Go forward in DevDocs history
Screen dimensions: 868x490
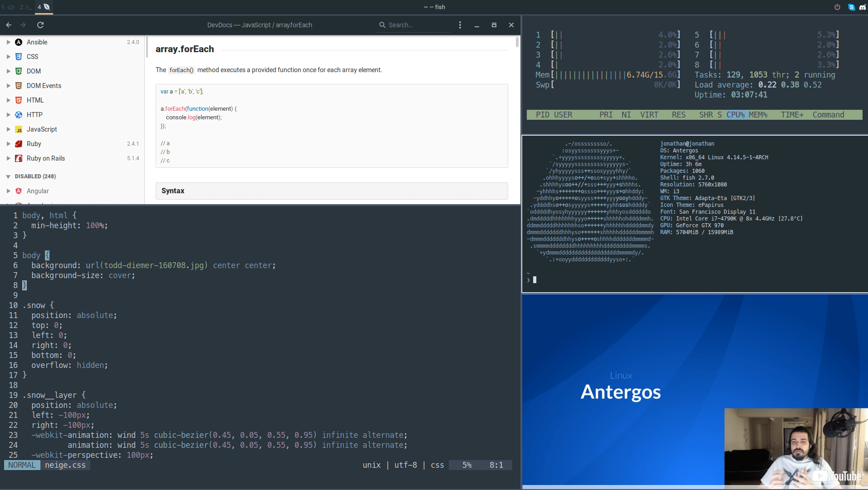(x=23, y=25)
